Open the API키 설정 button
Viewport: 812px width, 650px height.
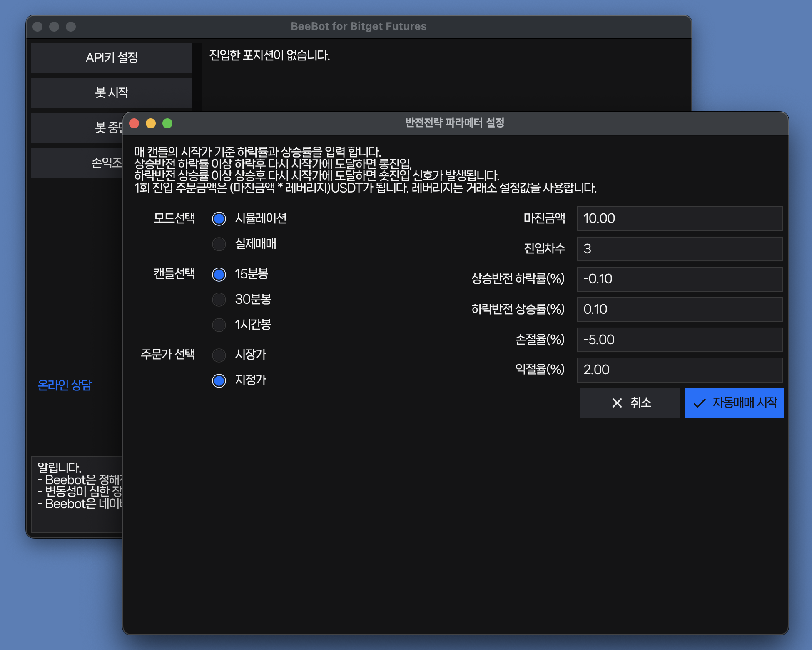tap(112, 58)
